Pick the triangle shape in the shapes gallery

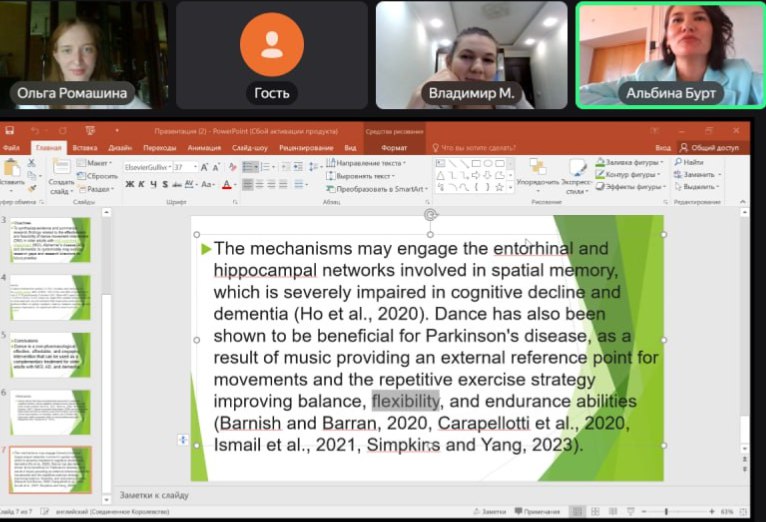pyautogui.click(x=441, y=175)
